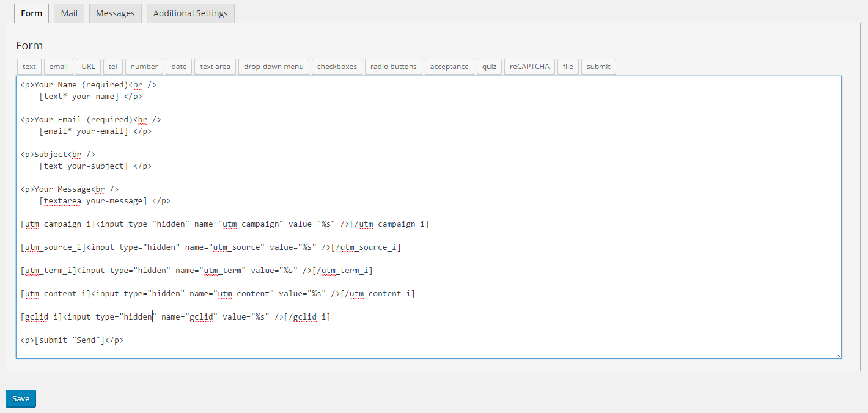Screen dimensions: 868x413
Task: Add a drop-down menu tag
Action: (x=274, y=67)
